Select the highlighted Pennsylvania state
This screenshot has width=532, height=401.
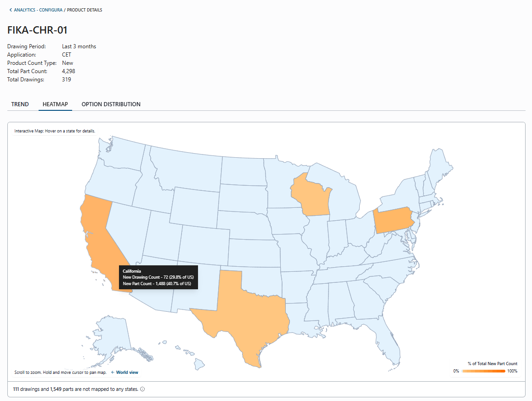tap(394, 221)
